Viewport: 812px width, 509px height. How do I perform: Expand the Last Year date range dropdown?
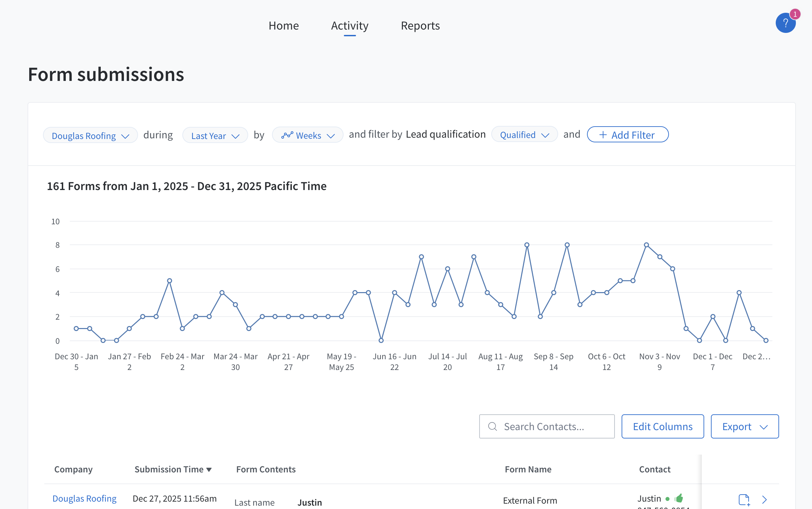215,135
